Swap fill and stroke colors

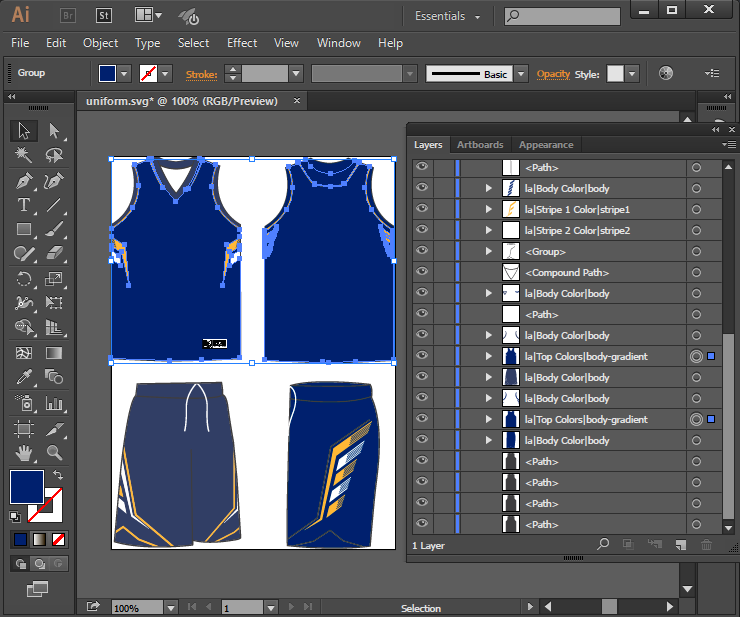[x=58, y=474]
